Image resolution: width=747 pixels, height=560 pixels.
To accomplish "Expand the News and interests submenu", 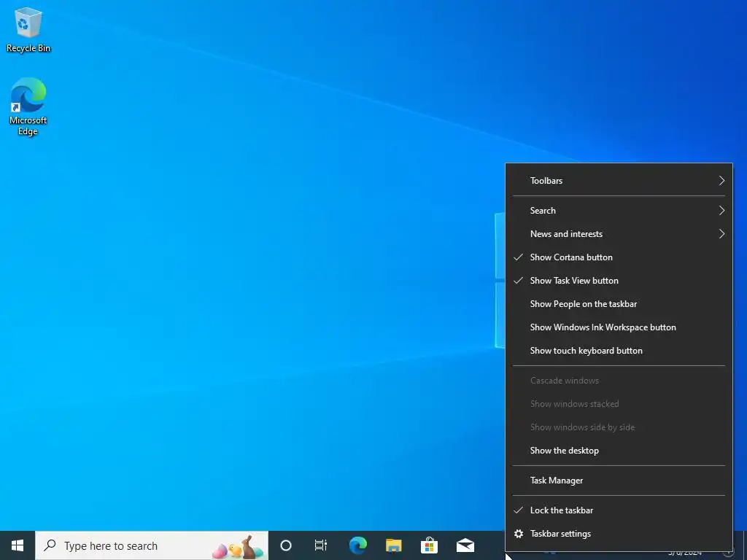I will click(x=619, y=234).
